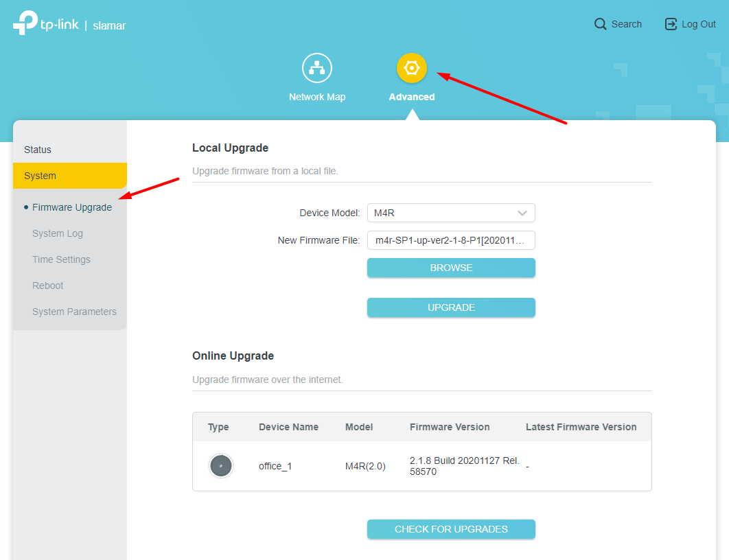The image size is (729, 560).
Task: Click the office_1 device type icon
Action: [x=221, y=466]
